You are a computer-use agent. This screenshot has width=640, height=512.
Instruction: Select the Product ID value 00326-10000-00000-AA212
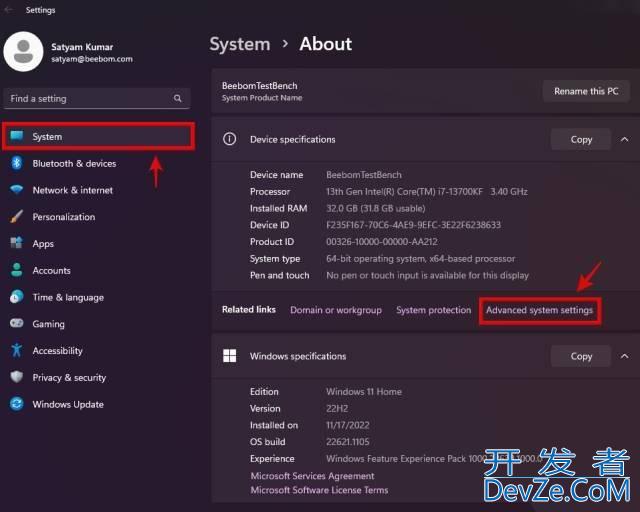pyautogui.click(x=382, y=242)
